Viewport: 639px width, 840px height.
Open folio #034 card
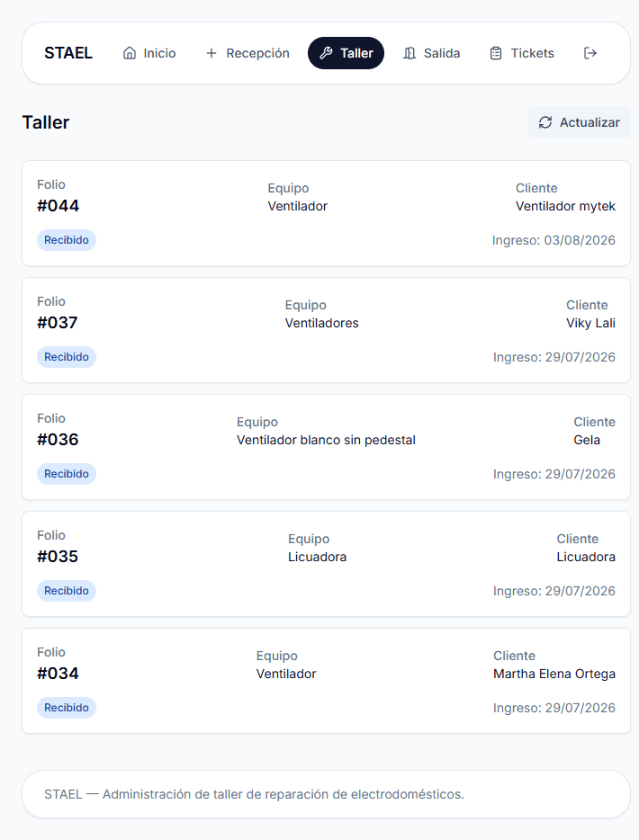[326, 680]
